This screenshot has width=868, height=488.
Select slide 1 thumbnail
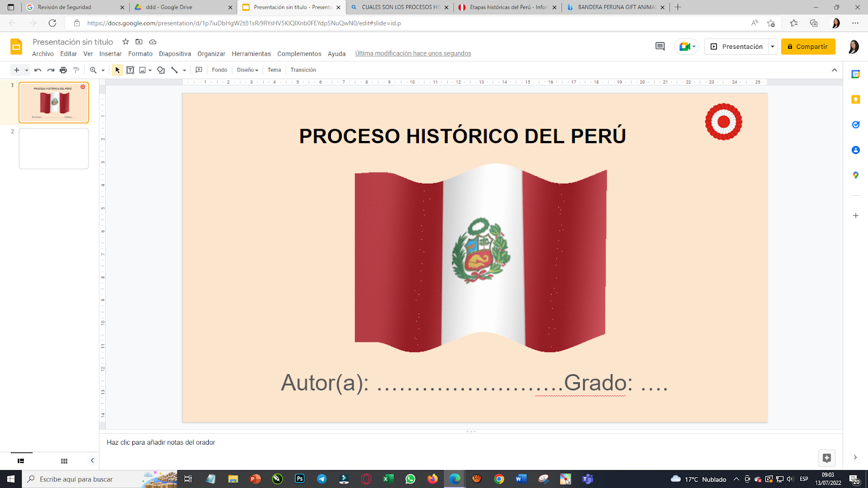click(x=54, y=102)
